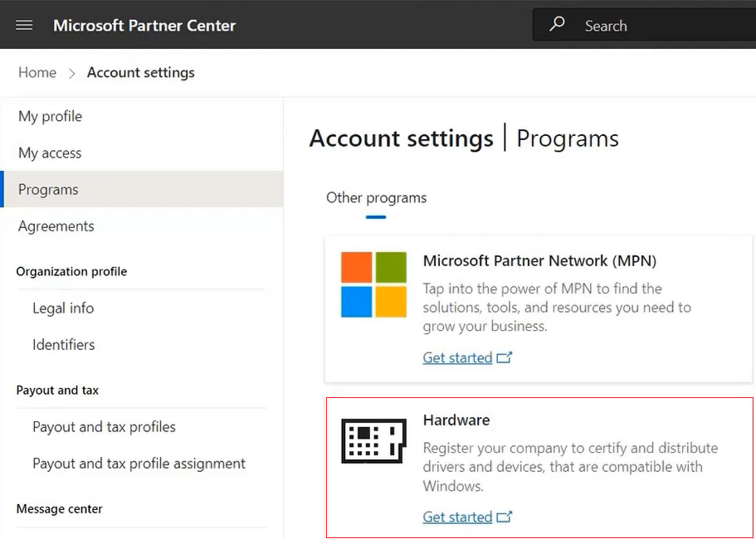The image size is (756, 539).
Task: Open Payout and tax profiles
Action: point(104,427)
